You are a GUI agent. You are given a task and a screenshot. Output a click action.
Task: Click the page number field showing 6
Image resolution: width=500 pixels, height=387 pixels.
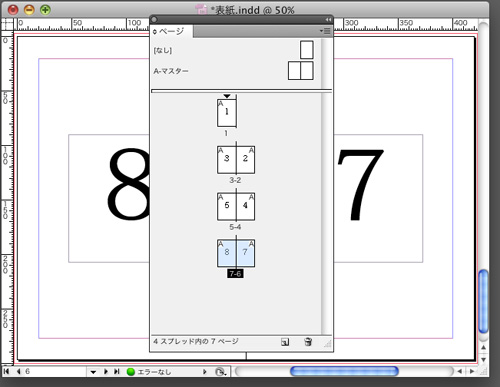pyautogui.click(x=55, y=371)
